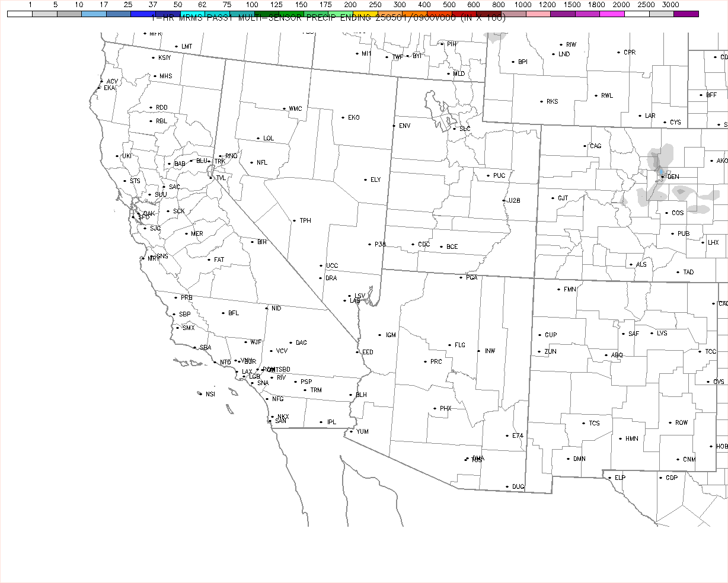Click the TCS station label

click(595, 424)
